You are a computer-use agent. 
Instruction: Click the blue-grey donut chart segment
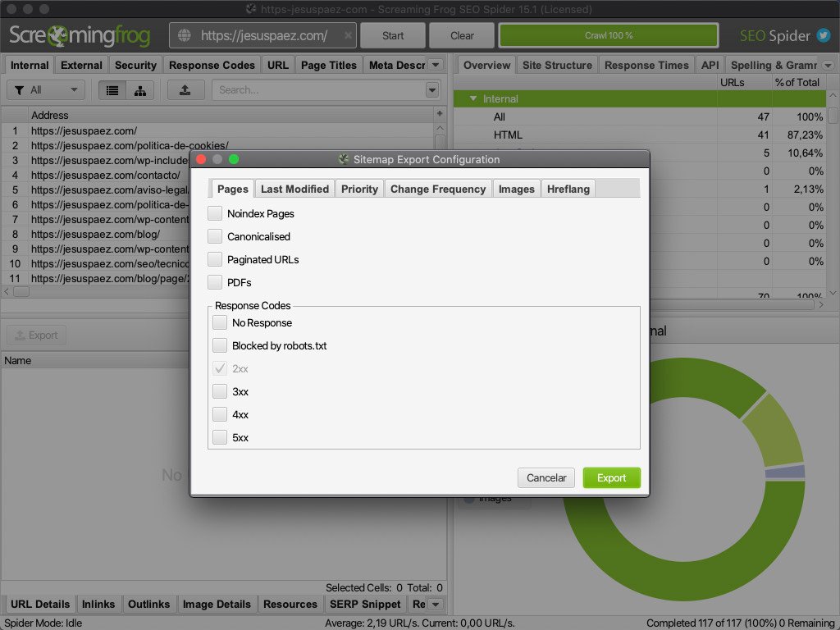pos(785,472)
